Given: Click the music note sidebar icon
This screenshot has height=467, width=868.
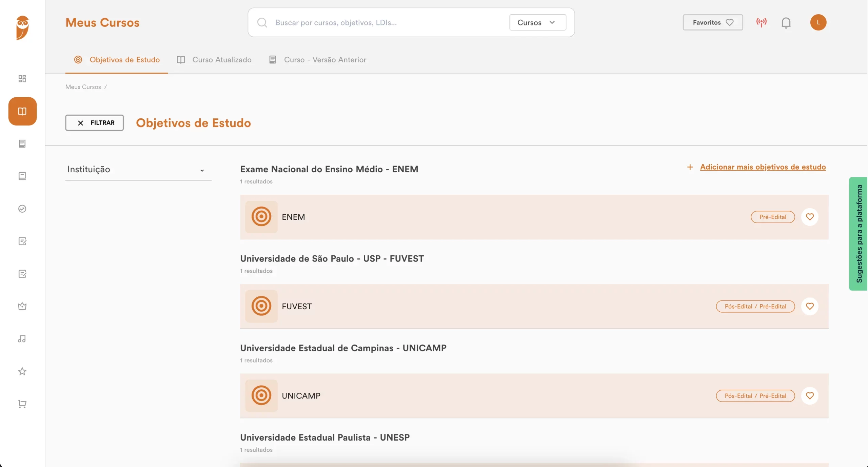Looking at the screenshot, I should tap(22, 339).
